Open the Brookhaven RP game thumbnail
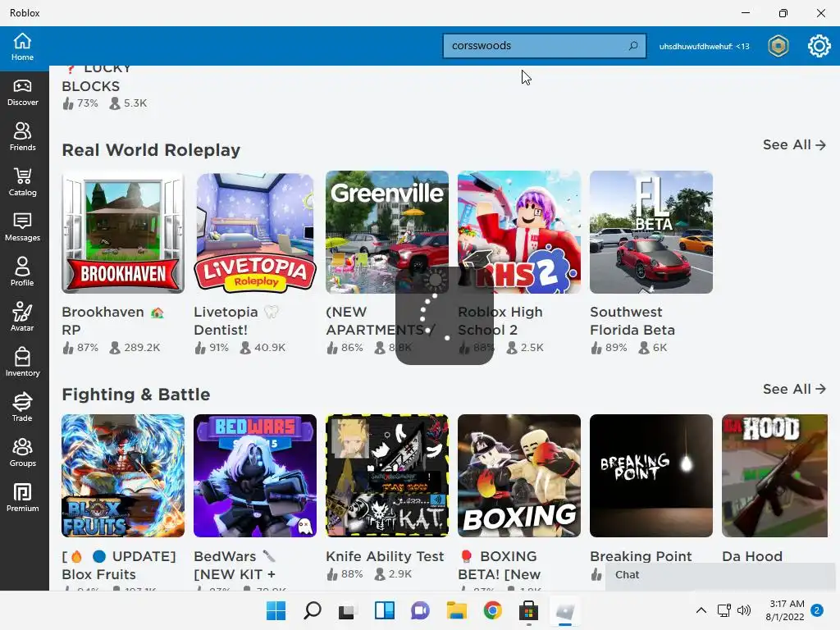 [x=123, y=232]
